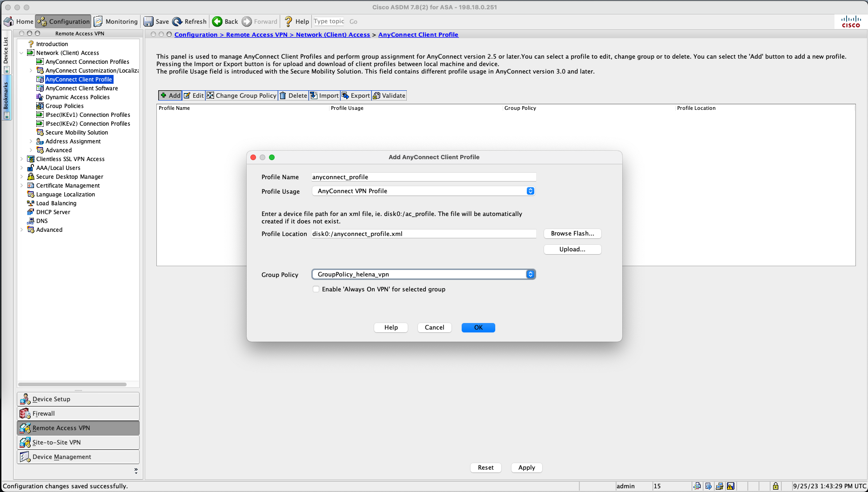Expand the Clientless SSL VPN Access node
Image resolution: width=868 pixels, height=492 pixels.
click(x=21, y=159)
